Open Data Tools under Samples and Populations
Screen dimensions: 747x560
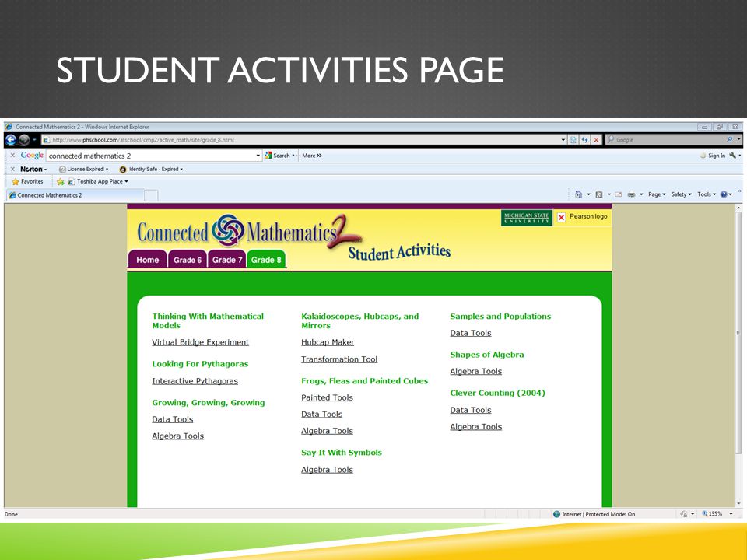point(471,333)
